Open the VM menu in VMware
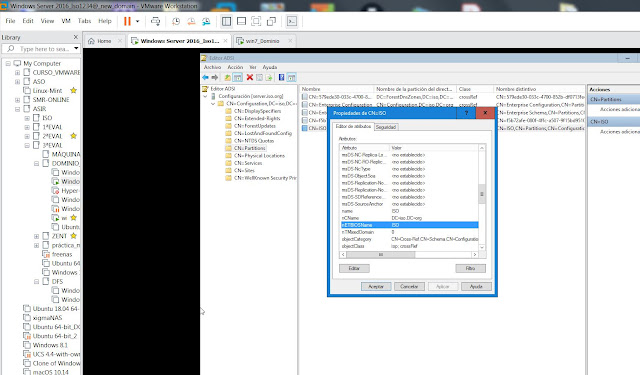Viewport: 640px width, 375px height. 66,21
